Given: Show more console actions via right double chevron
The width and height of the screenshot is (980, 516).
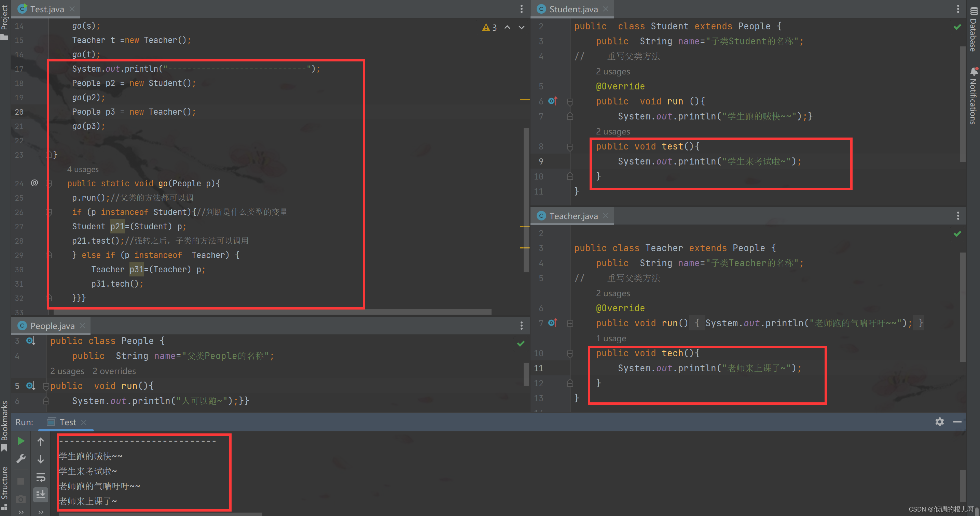Looking at the screenshot, I should pyautogui.click(x=41, y=512).
